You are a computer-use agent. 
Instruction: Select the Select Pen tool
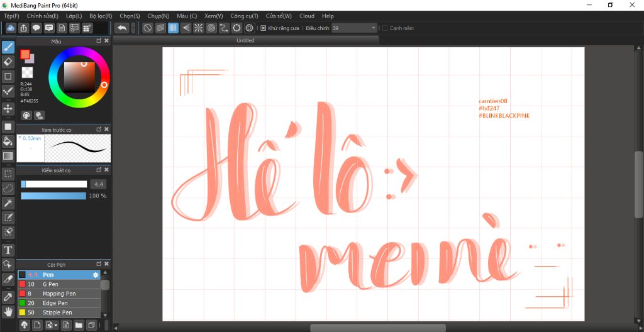[8, 217]
